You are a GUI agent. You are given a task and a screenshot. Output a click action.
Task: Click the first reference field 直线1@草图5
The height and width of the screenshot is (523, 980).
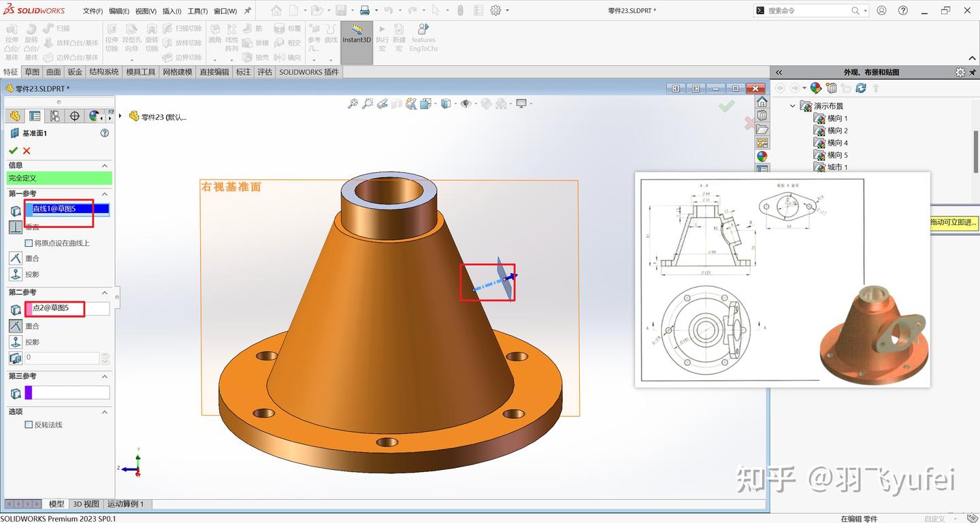click(67, 211)
